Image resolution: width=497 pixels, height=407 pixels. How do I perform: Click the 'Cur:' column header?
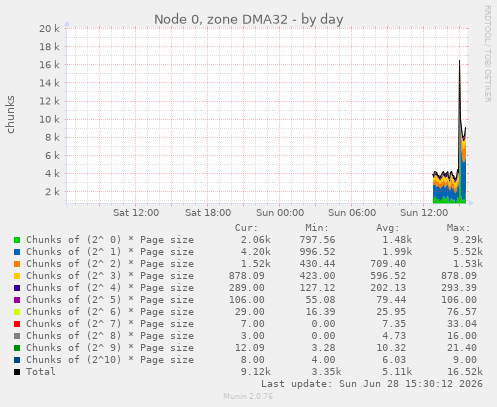pyautogui.click(x=246, y=228)
